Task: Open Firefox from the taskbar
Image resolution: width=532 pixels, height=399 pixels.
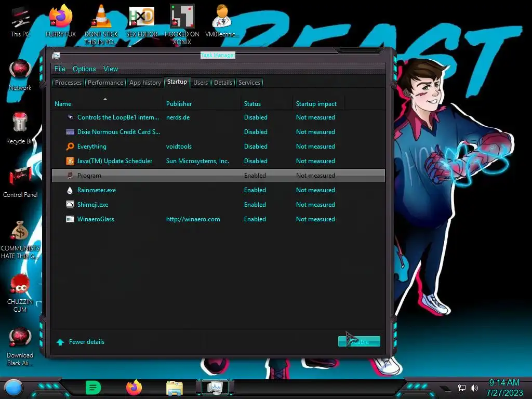Action: pyautogui.click(x=134, y=388)
